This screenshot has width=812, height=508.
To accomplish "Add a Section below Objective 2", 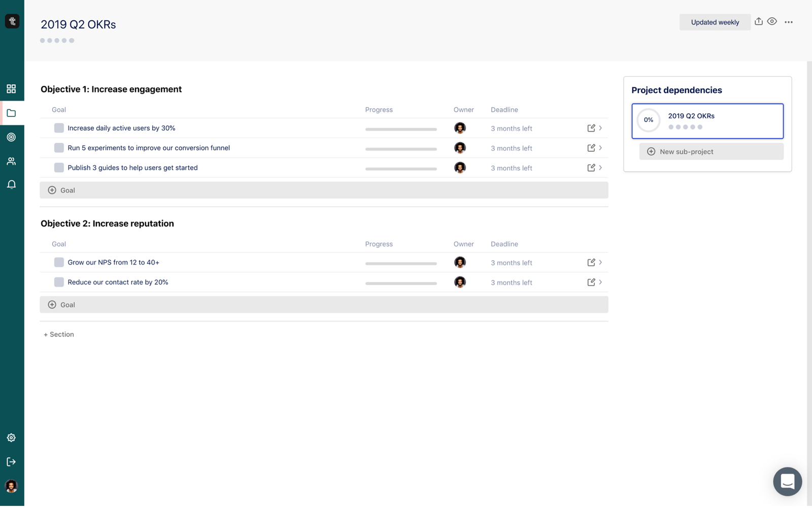I will (58, 334).
